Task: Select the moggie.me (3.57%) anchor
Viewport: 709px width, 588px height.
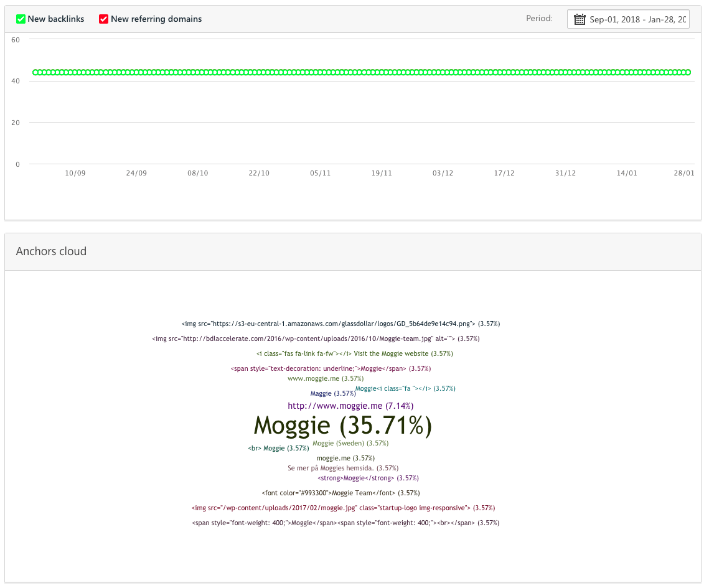Action: 345,459
